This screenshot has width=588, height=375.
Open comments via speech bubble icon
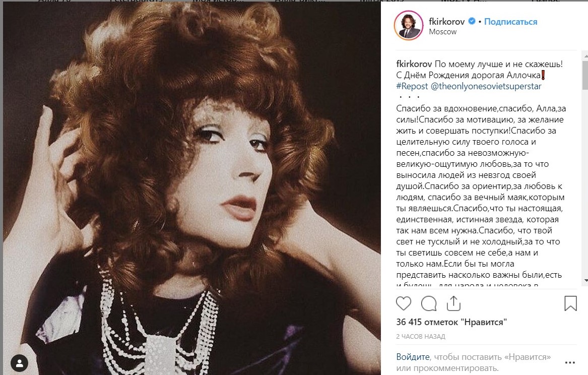(429, 303)
